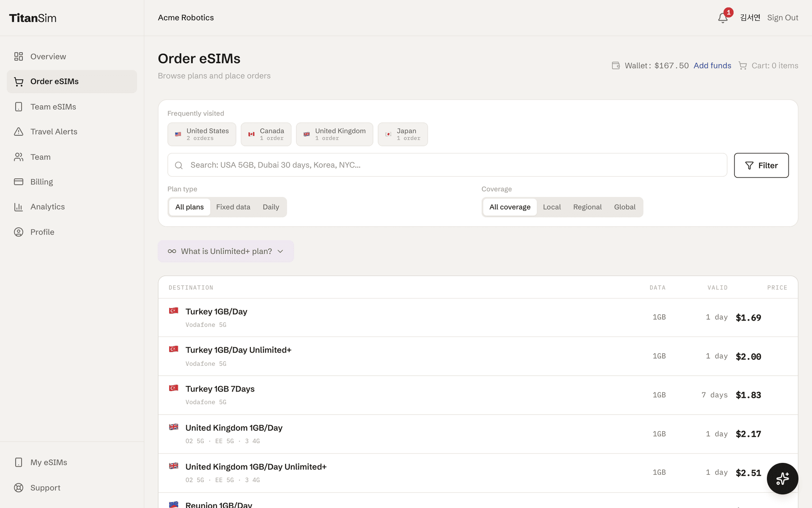Select the All plans plan type
This screenshot has width=812, height=508.
[189, 207]
